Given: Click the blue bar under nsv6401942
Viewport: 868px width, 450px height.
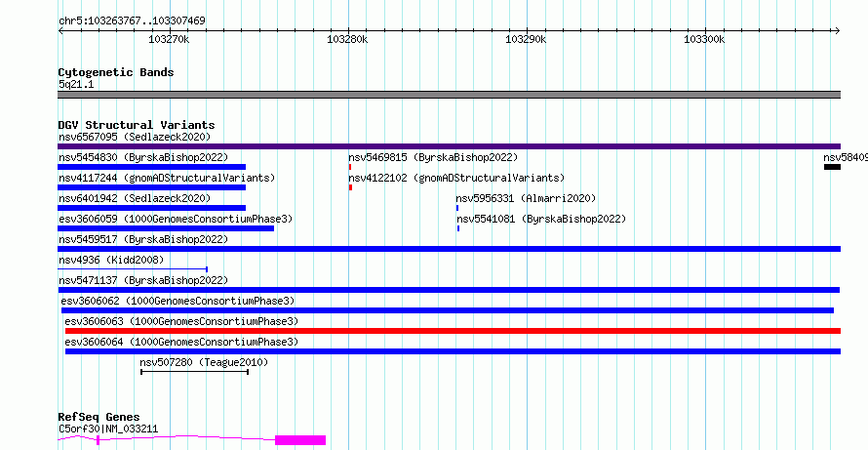Looking at the screenshot, I should pyautogui.click(x=152, y=208).
